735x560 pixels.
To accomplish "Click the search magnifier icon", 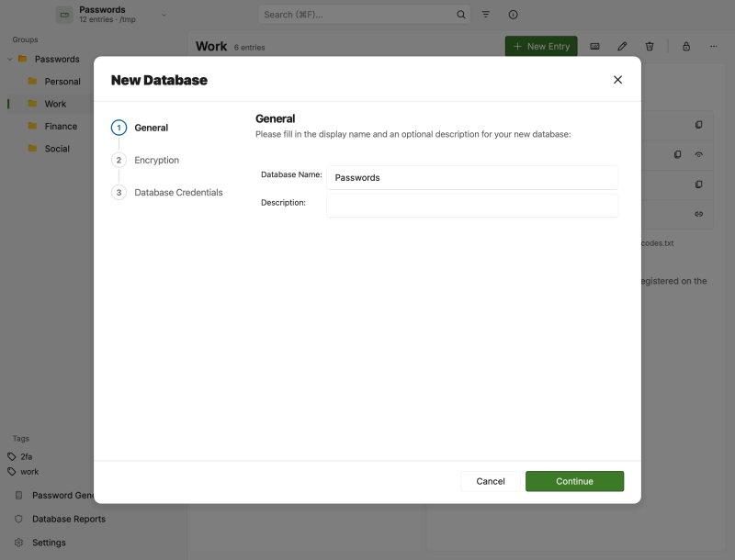I will [461, 15].
